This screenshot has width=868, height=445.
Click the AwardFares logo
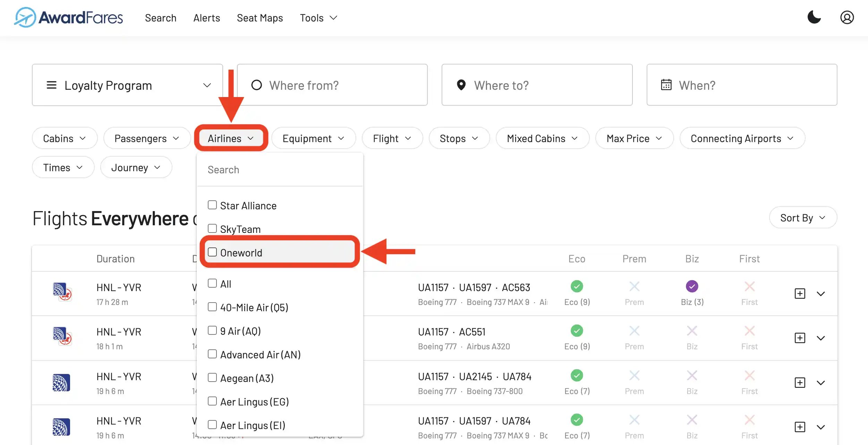tap(68, 17)
